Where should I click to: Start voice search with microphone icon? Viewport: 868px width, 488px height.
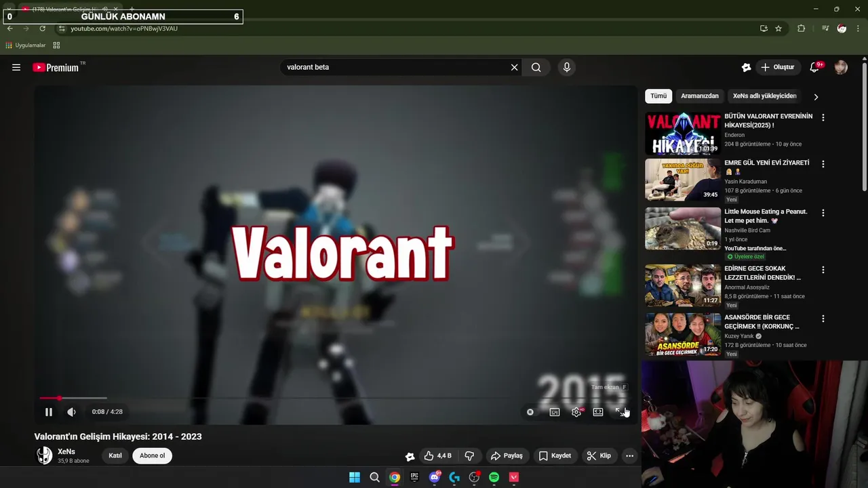[x=567, y=67]
